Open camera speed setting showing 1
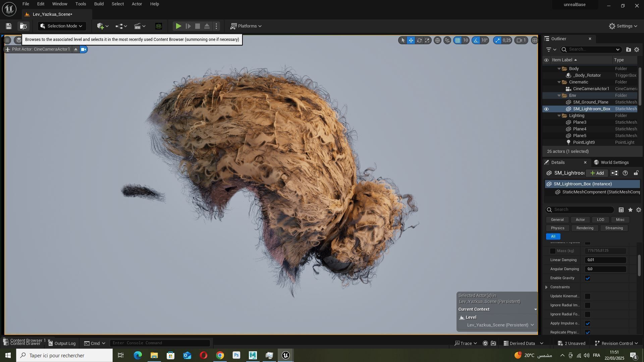The width and height of the screenshot is (644, 362). [521, 40]
